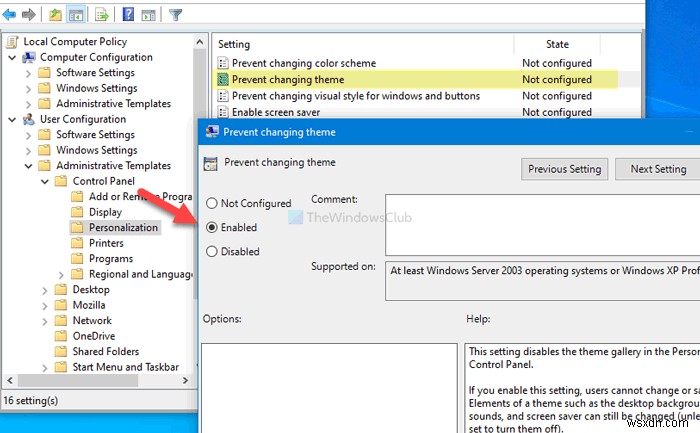700x433 pixels.
Task: Select the Start Menu and Taskbar item
Action: [125, 367]
